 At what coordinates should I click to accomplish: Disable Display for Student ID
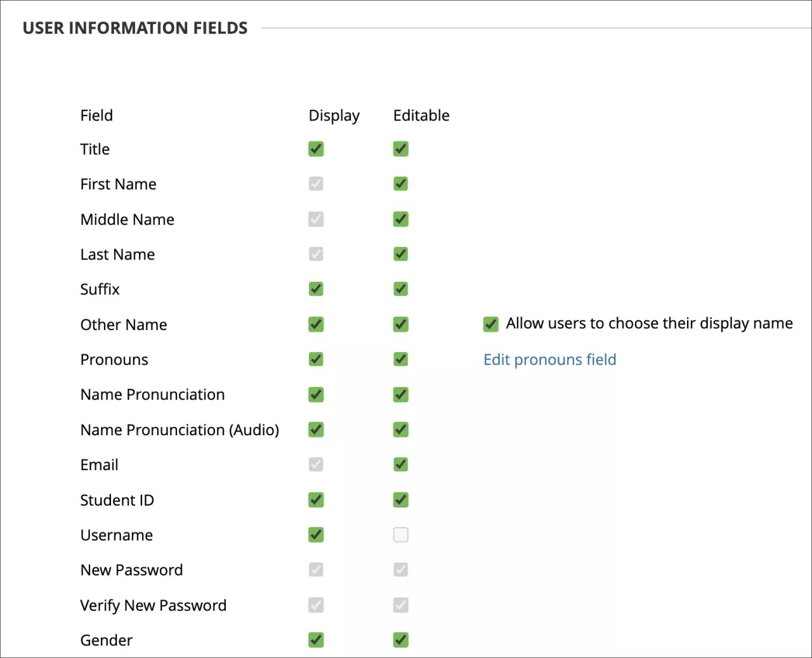point(316,499)
